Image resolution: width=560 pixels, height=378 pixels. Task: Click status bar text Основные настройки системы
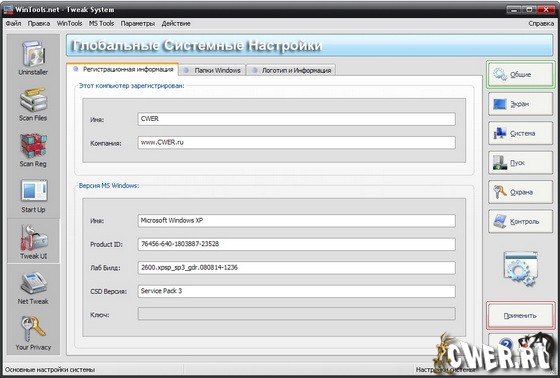pyautogui.click(x=50, y=370)
